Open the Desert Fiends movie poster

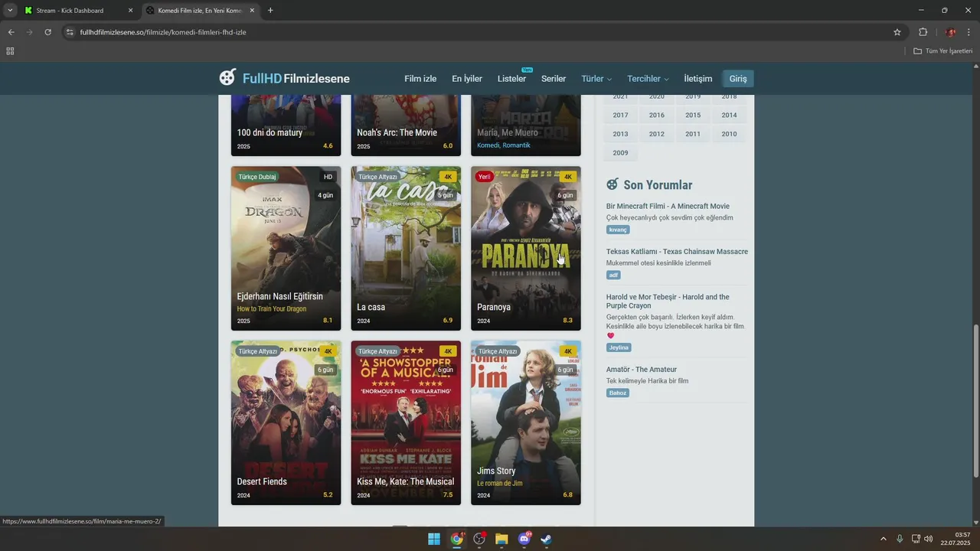coord(286,422)
